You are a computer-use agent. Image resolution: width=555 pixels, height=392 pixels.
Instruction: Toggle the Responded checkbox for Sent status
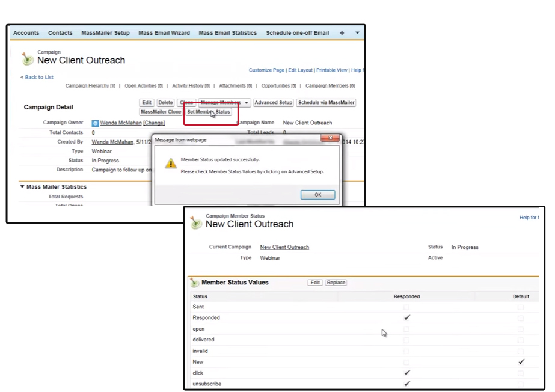coord(406,307)
